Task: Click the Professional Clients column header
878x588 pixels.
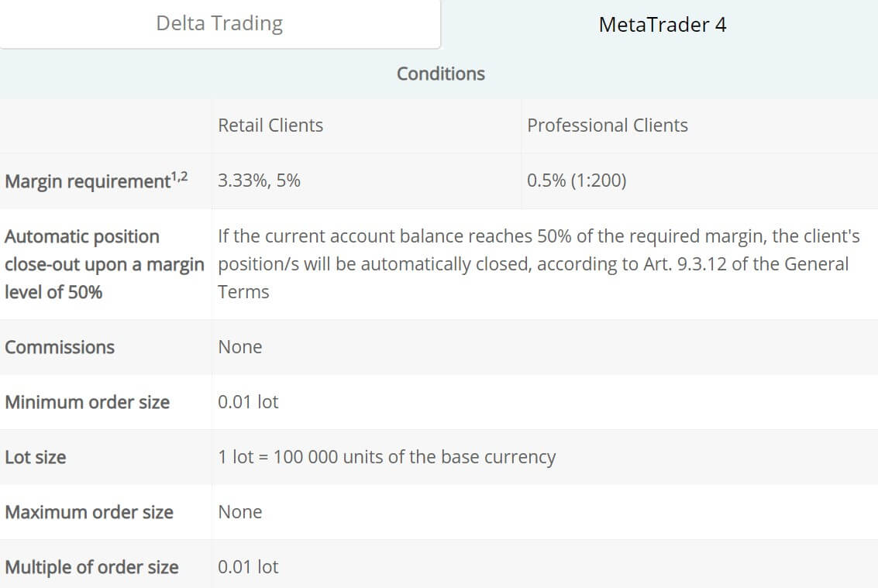Action: (x=608, y=126)
